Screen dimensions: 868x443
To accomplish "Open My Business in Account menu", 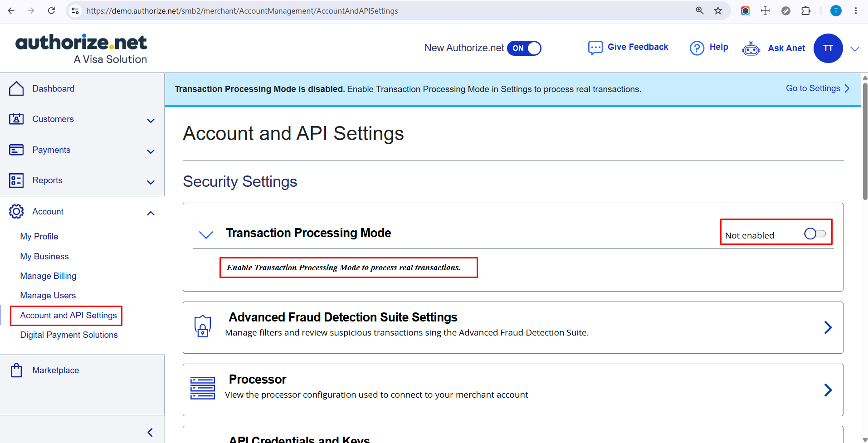I will pyautogui.click(x=44, y=256).
